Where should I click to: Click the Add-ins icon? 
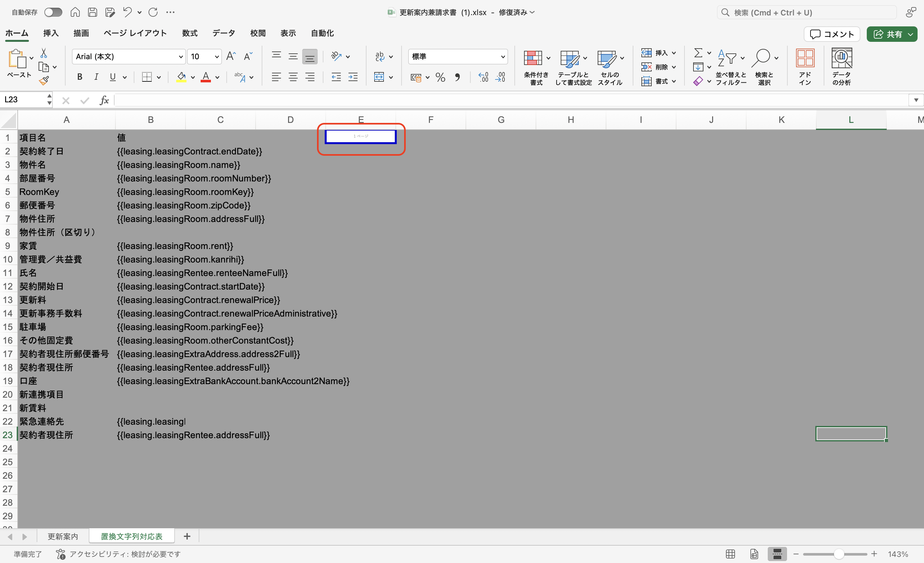pyautogui.click(x=805, y=67)
